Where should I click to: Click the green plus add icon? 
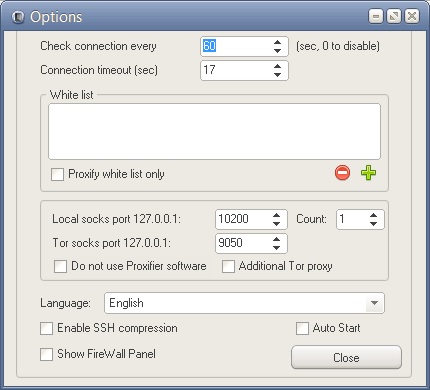pyautogui.click(x=368, y=173)
